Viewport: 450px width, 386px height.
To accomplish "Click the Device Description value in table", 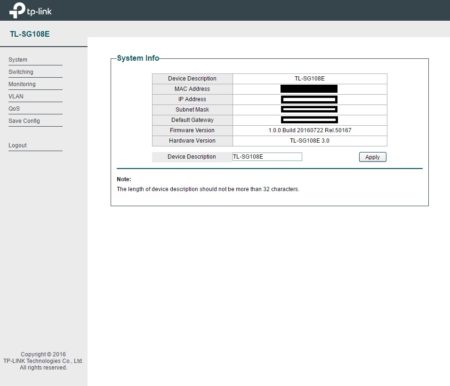I will 310,79.
